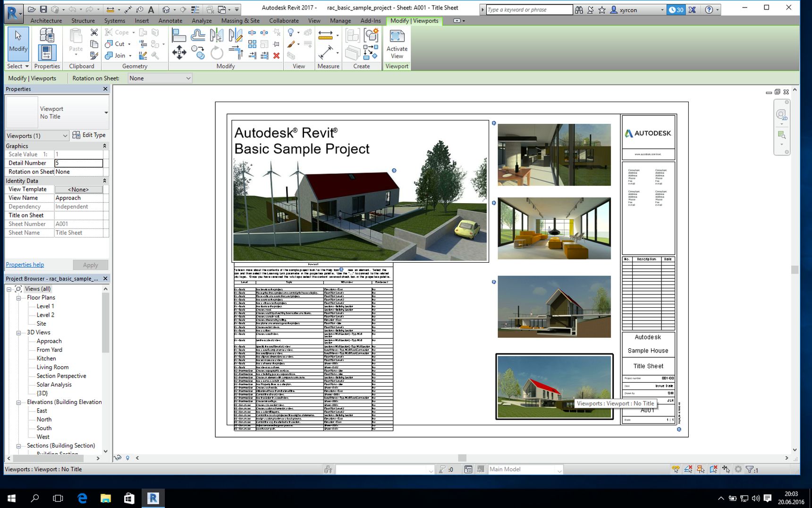Image resolution: width=812 pixels, height=508 pixels.
Task: Click the View Template <None> button
Action: (78, 189)
